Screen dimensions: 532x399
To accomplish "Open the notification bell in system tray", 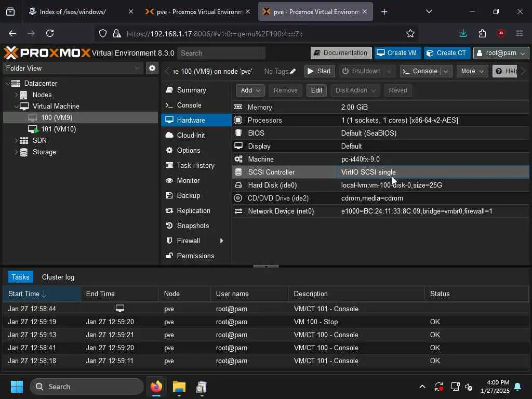I will pos(517,387).
